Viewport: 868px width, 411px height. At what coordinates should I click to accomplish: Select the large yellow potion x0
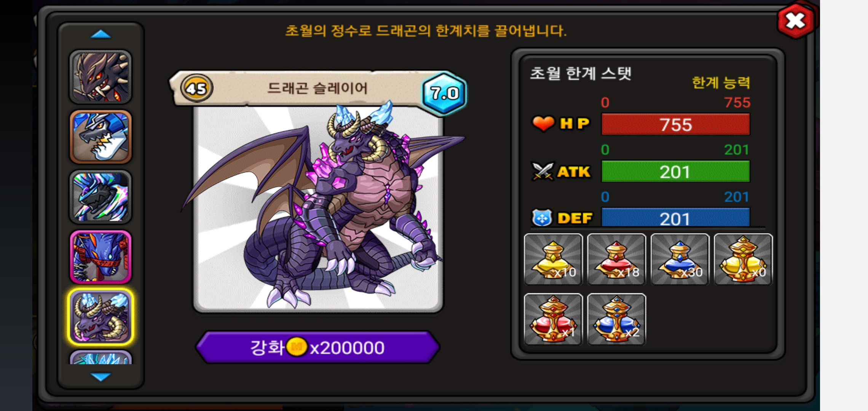tap(743, 259)
